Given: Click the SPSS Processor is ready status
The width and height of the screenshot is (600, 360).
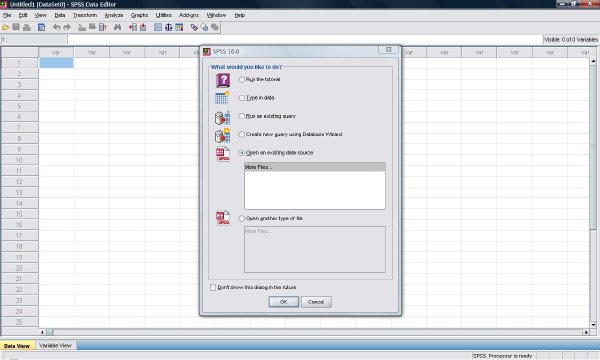Looking at the screenshot, I should coord(502,356).
